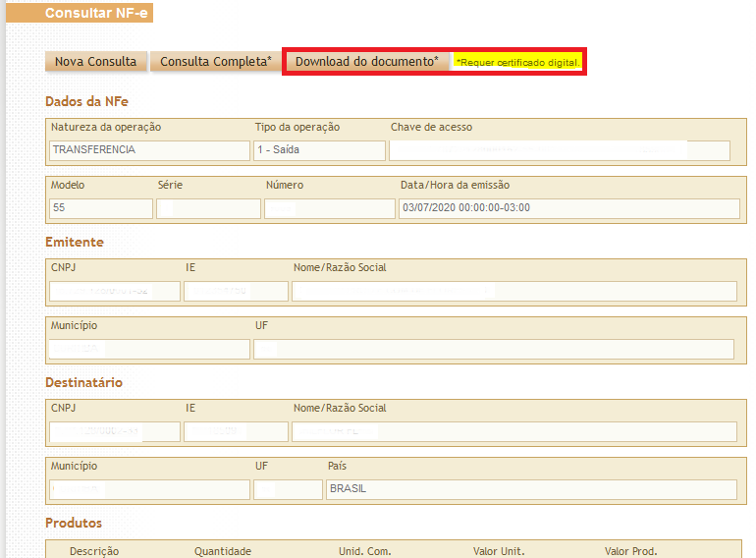Click the Emitente CNPJ field

115,291
